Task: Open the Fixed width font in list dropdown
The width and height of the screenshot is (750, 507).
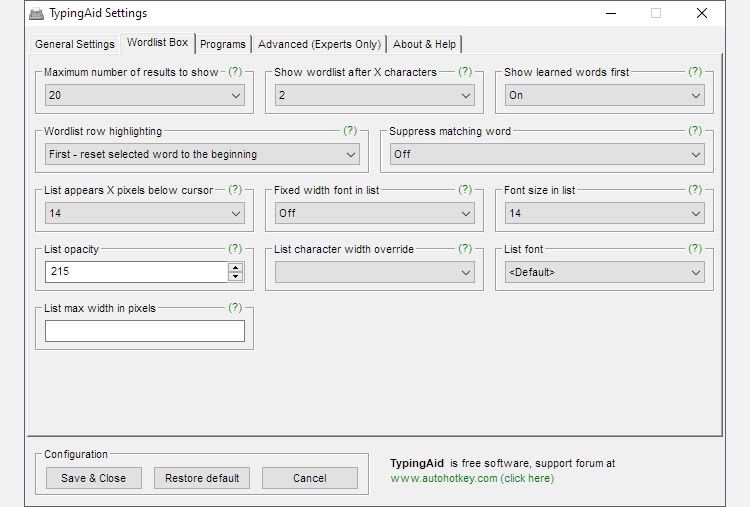Action: click(375, 213)
